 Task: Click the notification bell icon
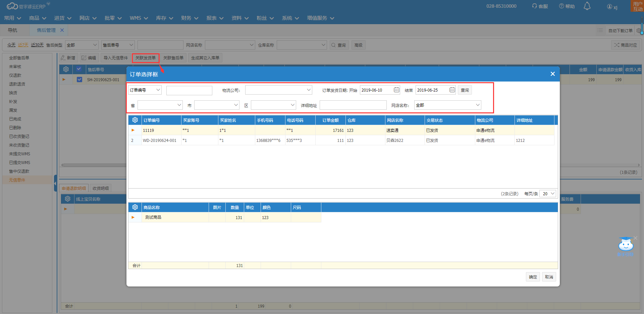point(587,6)
